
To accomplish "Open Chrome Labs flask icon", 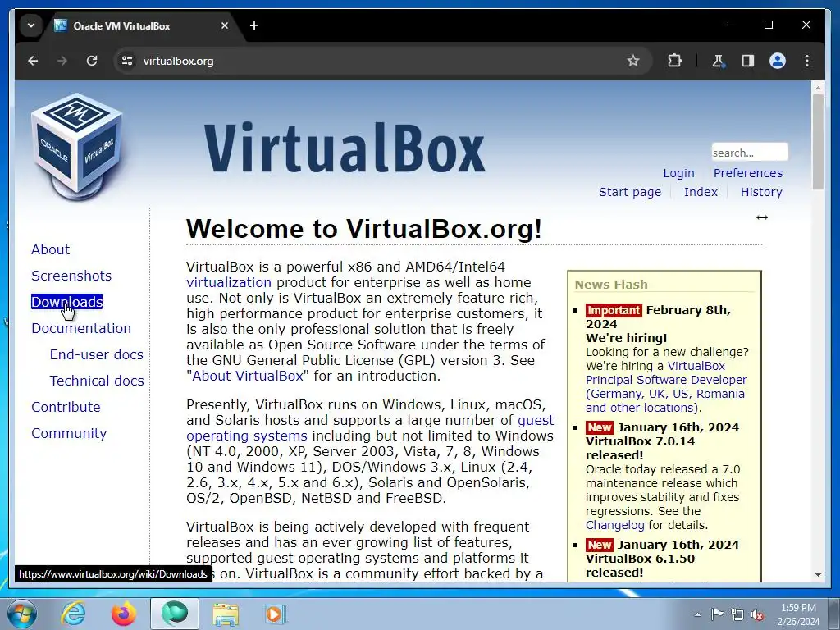I will click(x=719, y=61).
